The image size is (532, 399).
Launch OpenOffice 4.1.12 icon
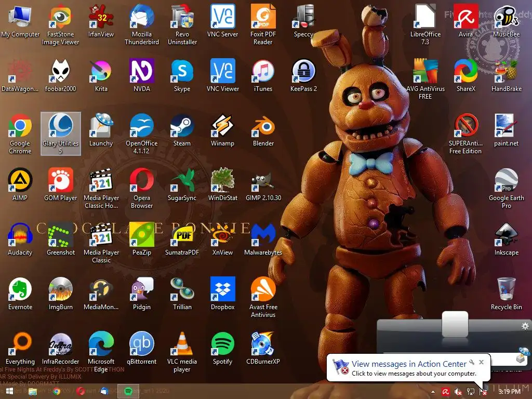pyautogui.click(x=142, y=134)
